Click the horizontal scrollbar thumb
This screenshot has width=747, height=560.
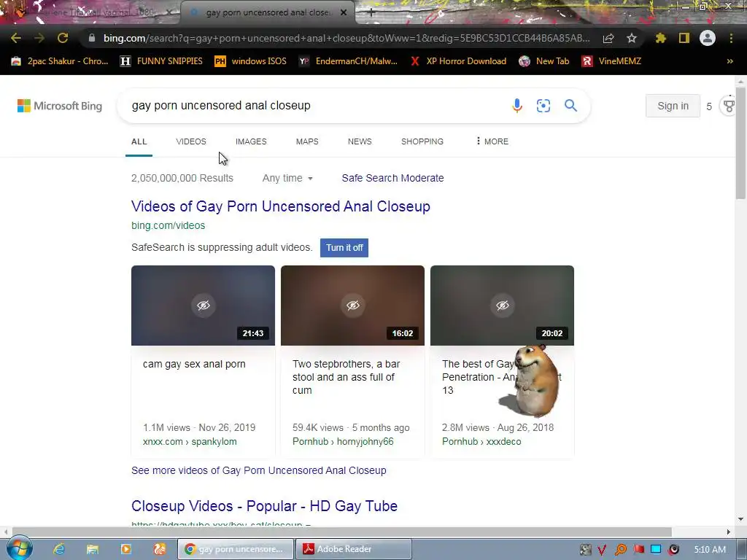tap(341, 532)
